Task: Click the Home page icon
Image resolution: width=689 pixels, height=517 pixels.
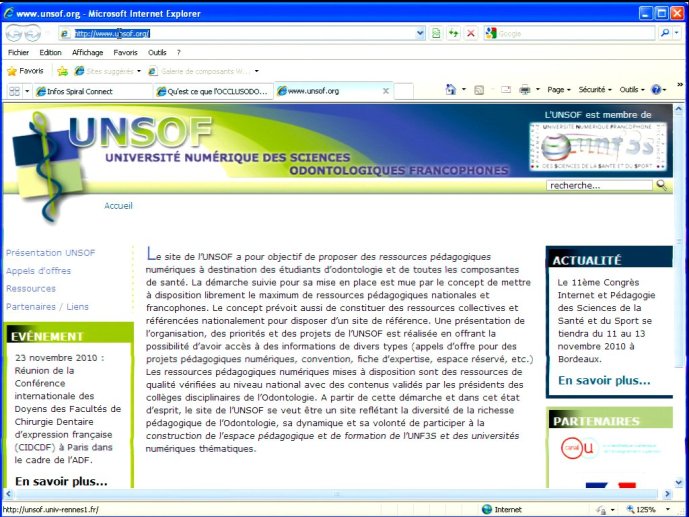Action: coord(450,90)
